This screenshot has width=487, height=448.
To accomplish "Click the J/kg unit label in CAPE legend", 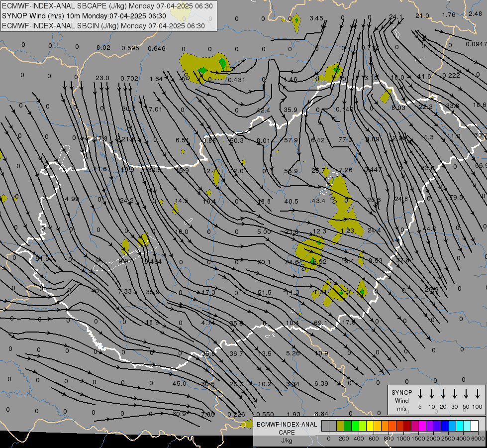I will click(x=287, y=441).
